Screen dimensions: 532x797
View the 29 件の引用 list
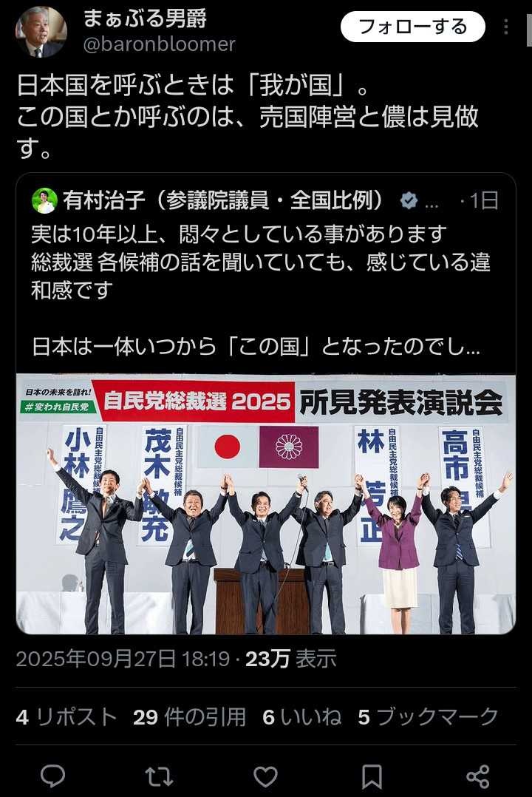coord(190,717)
